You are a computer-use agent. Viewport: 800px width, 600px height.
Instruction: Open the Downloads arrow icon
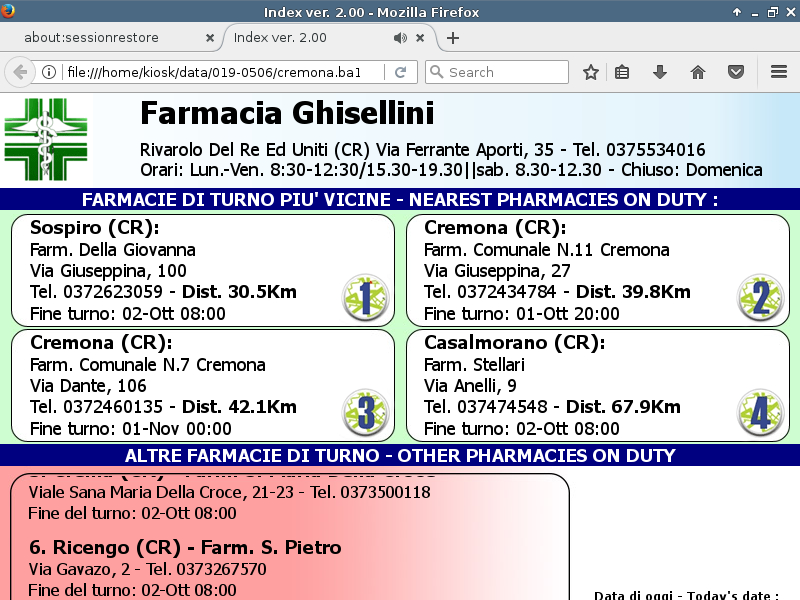(660, 72)
